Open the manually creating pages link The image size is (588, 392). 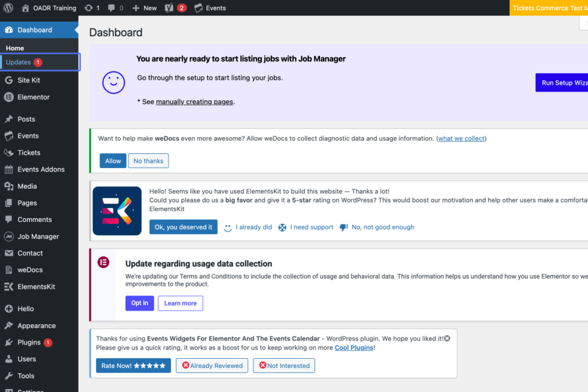(x=194, y=102)
